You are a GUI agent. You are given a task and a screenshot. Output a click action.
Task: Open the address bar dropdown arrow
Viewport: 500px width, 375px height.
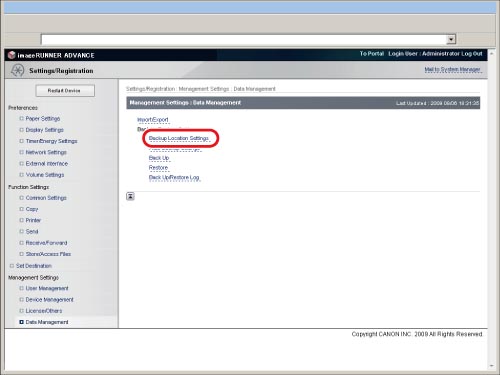451,39
